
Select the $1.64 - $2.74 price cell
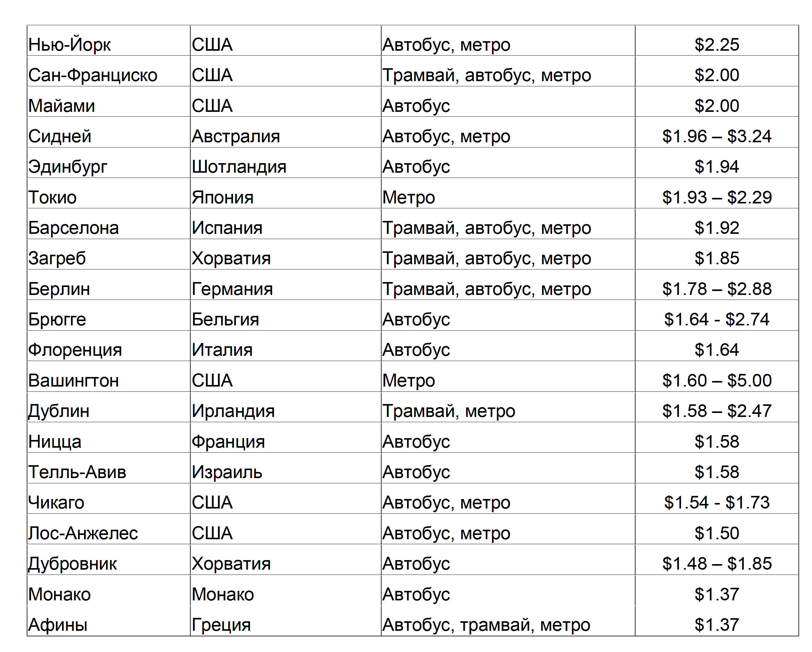716,320
